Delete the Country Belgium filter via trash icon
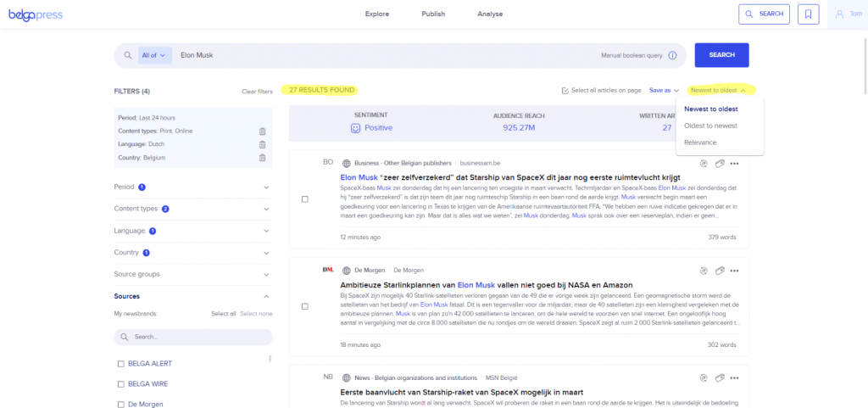 tap(263, 158)
